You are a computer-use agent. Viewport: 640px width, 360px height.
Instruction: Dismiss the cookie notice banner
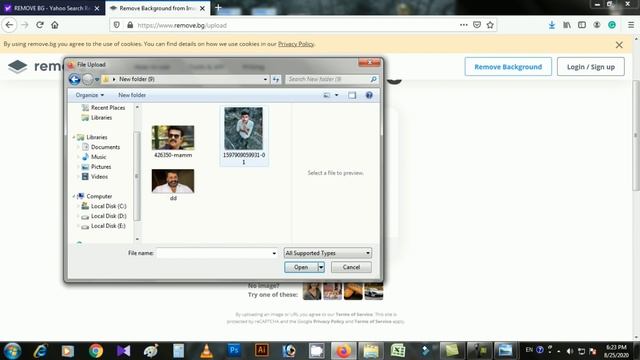pos(619,45)
